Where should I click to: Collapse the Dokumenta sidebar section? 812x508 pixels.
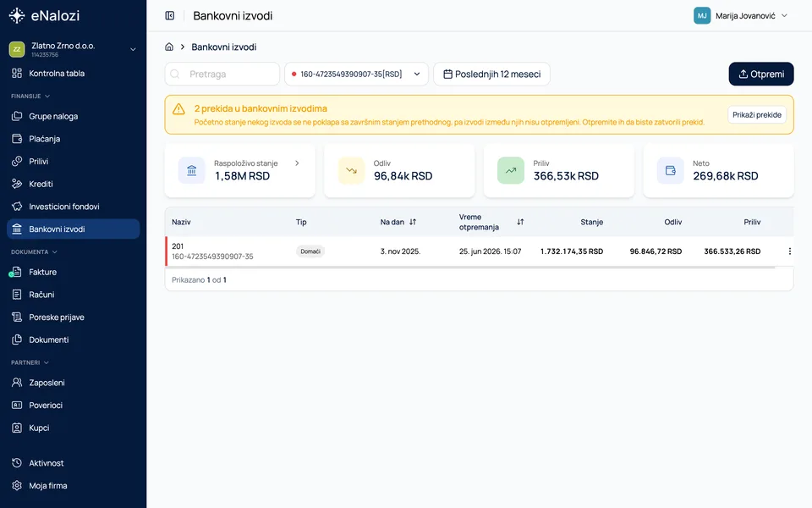click(x=34, y=252)
